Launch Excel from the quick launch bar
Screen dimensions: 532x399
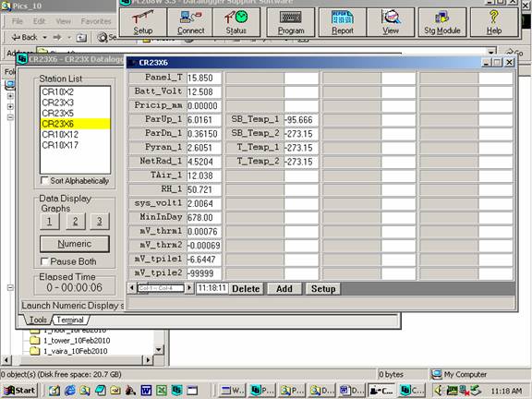click(x=162, y=391)
